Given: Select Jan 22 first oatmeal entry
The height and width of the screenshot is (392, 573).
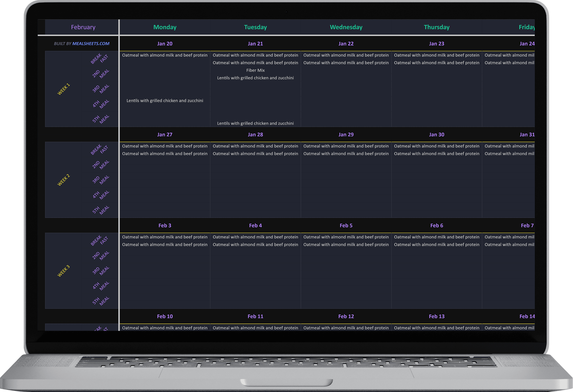Looking at the screenshot, I should point(346,55).
